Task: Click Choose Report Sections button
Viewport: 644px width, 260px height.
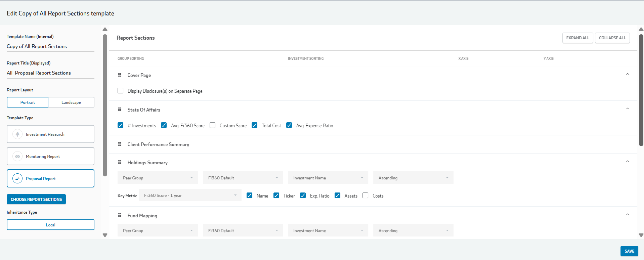Action: [x=36, y=199]
